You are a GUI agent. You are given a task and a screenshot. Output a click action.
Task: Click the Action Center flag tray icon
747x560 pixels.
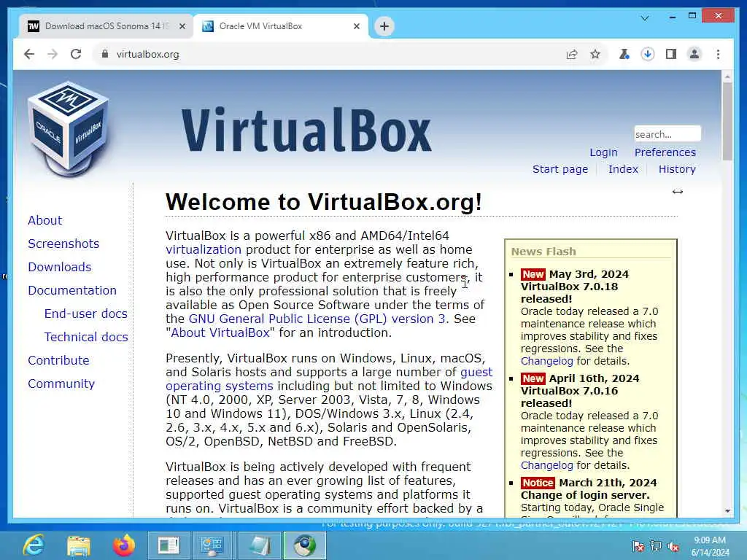click(x=638, y=546)
